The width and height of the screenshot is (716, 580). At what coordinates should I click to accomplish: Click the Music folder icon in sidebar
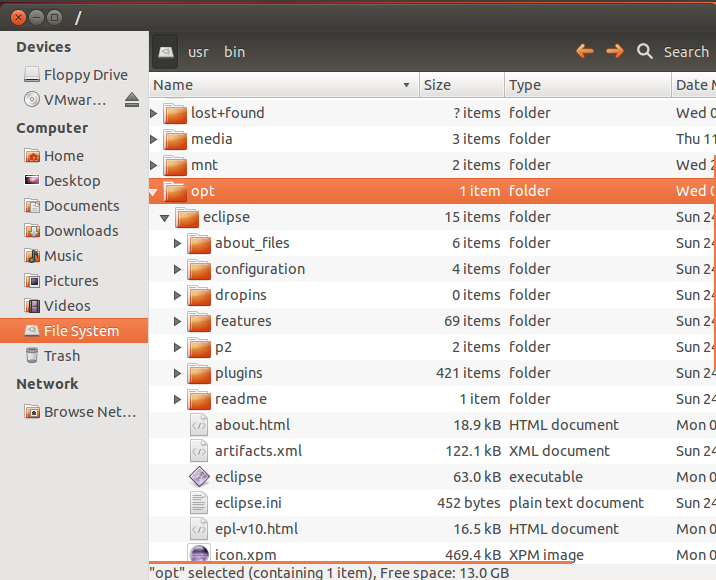[x=32, y=256]
